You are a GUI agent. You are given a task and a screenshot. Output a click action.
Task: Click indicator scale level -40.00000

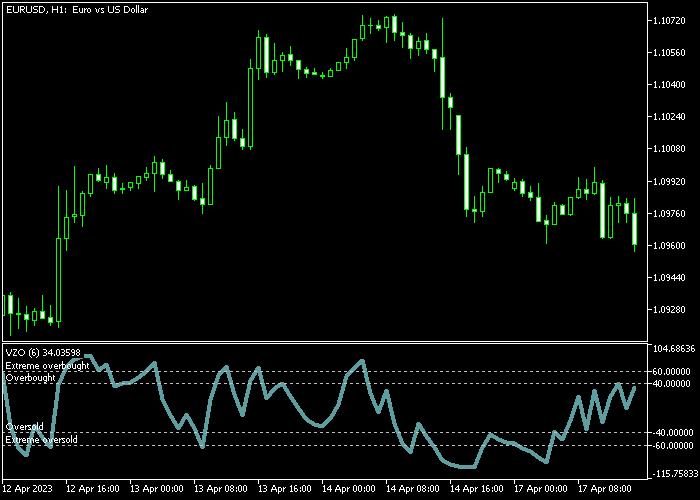coord(672,433)
